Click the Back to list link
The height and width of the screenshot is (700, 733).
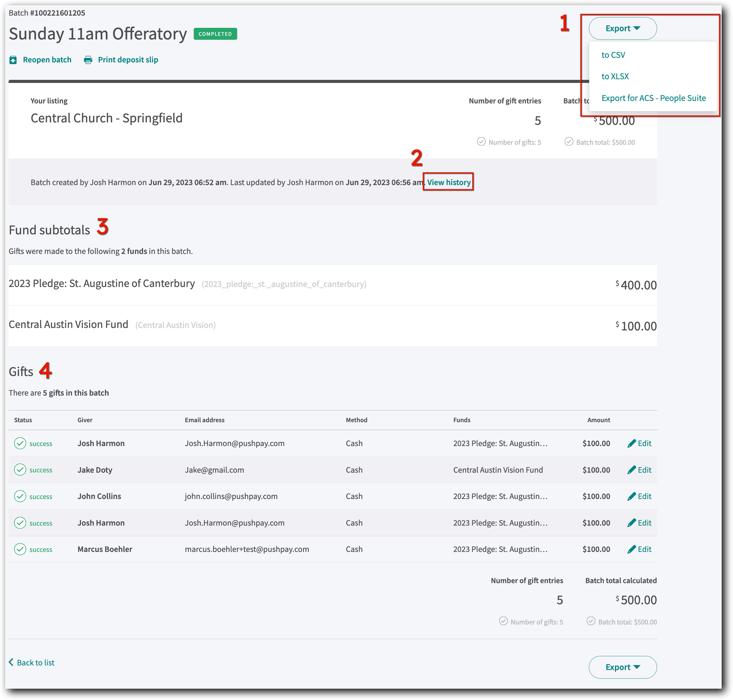pos(35,662)
